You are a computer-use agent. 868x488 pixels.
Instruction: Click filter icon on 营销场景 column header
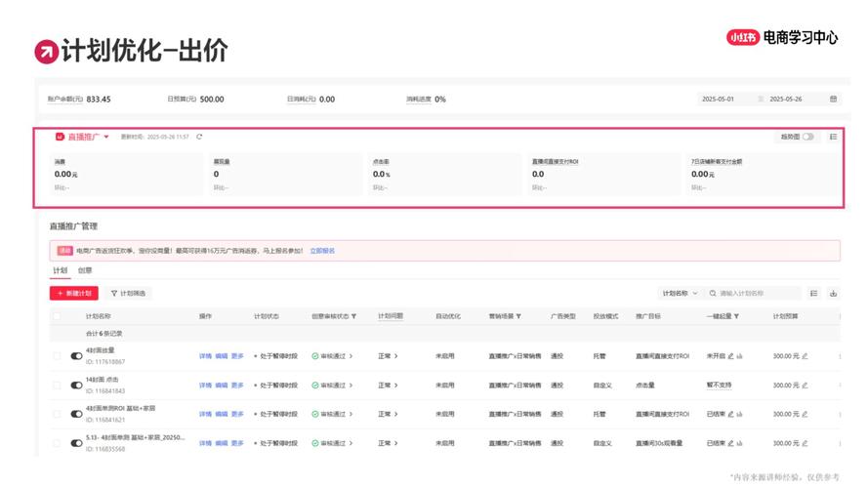tap(518, 316)
